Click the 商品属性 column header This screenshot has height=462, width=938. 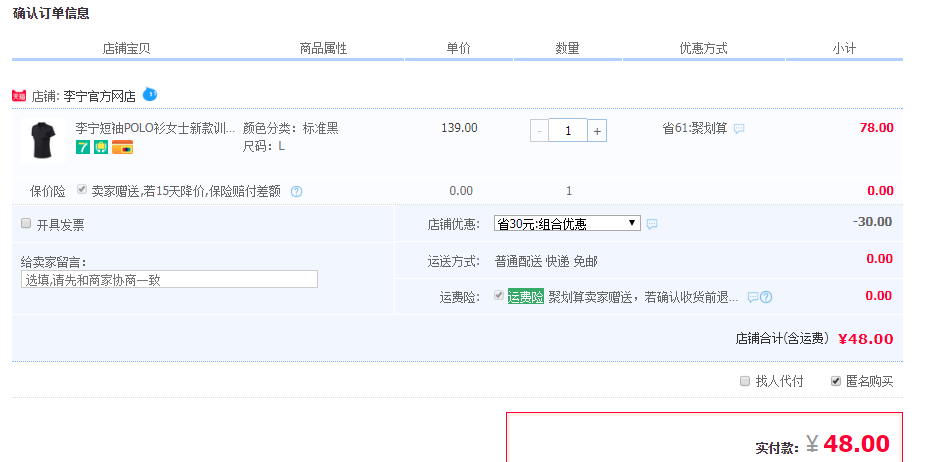click(323, 49)
